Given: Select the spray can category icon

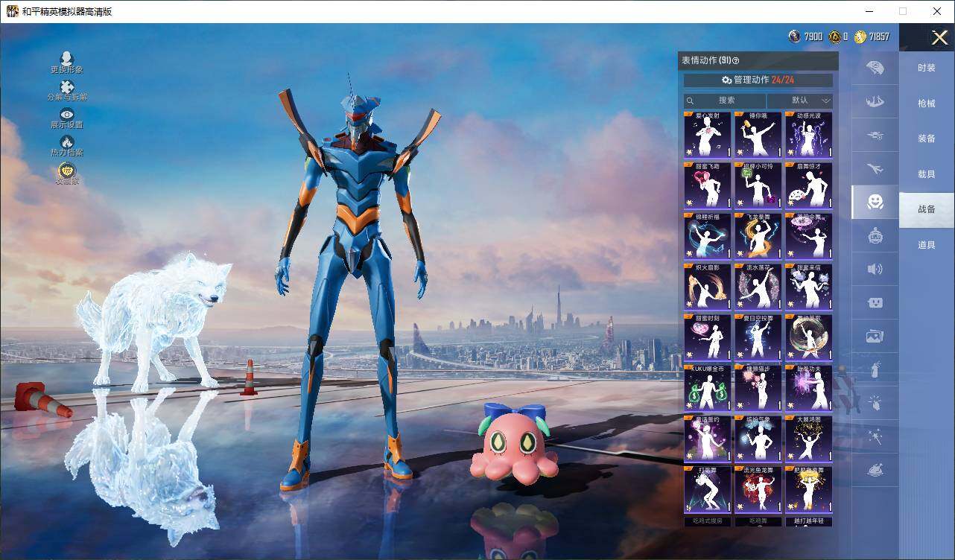Looking at the screenshot, I should 875,370.
